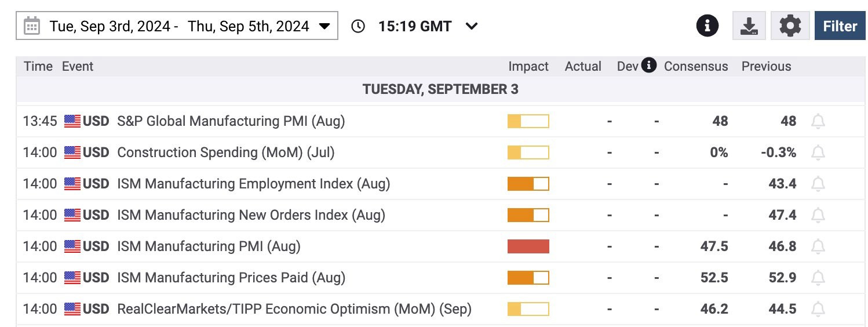Download calendar data with download icon
Image resolution: width=868 pixels, height=327 pixels.
click(750, 26)
